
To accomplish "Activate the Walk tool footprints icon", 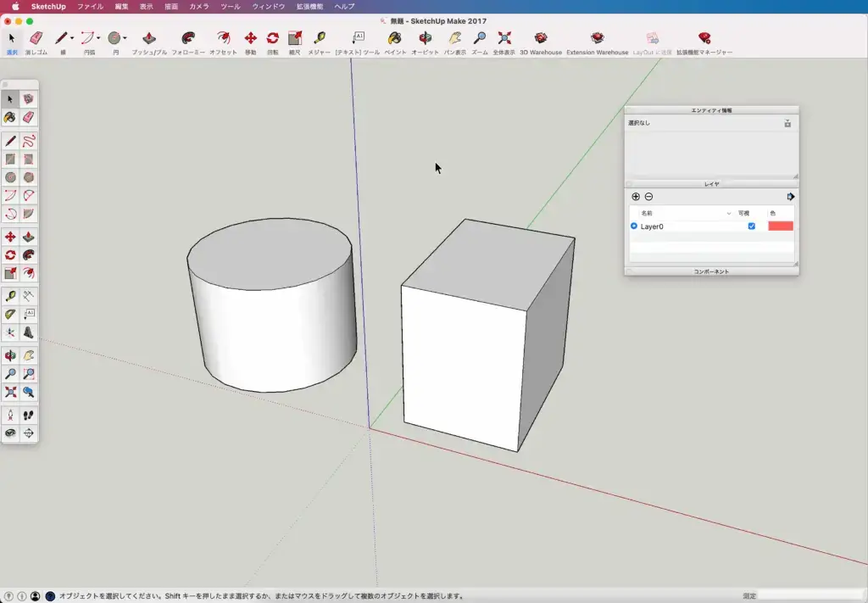I will pyautogui.click(x=28, y=416).
